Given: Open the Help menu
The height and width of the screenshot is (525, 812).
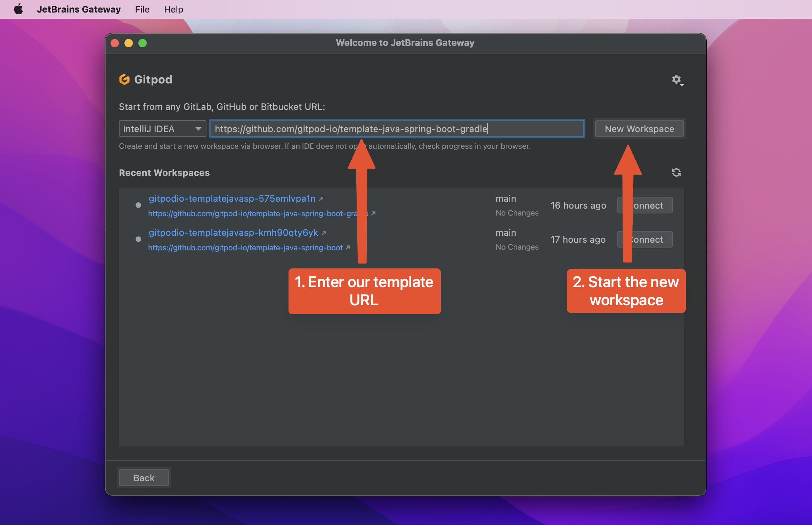Looking at the screenshot, I should click(173, 9).
